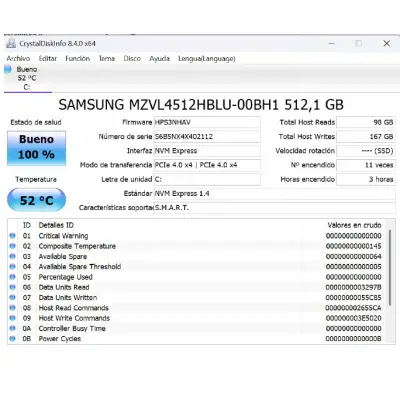Screen dimensions: 400x416
Task: Click the Detalles ID column header
Action: tap(56, 225)
